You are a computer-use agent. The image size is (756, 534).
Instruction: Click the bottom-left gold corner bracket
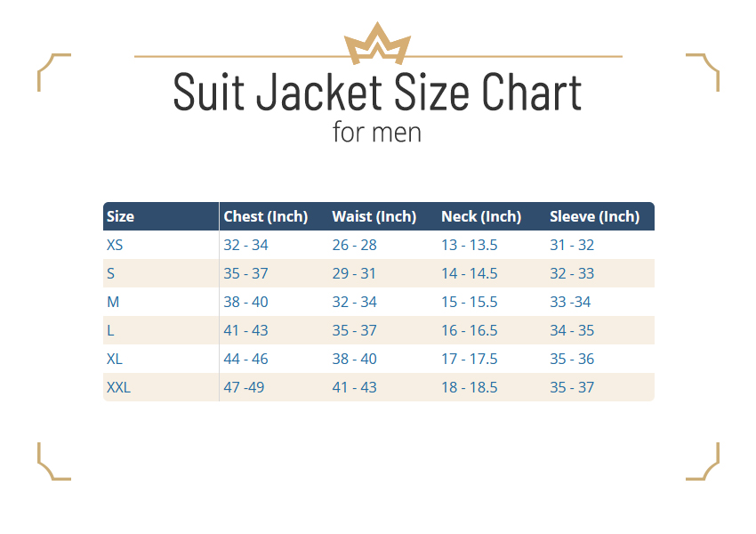point(54,461)
